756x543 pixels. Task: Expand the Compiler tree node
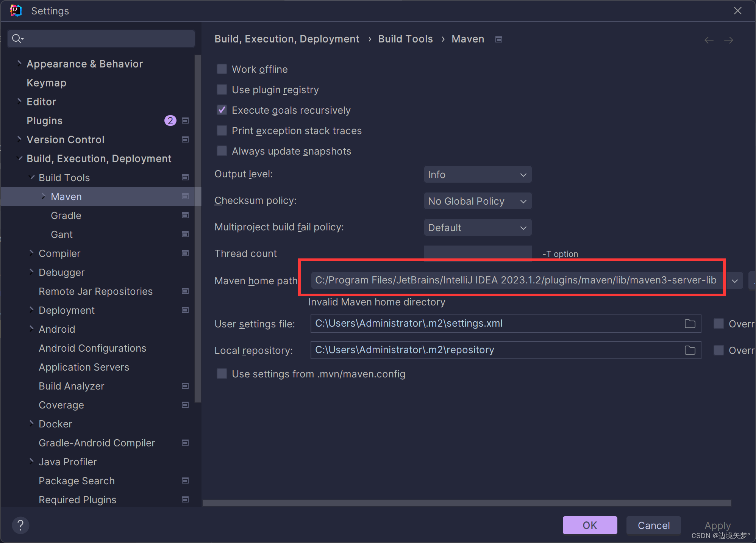tap(31, 253)
